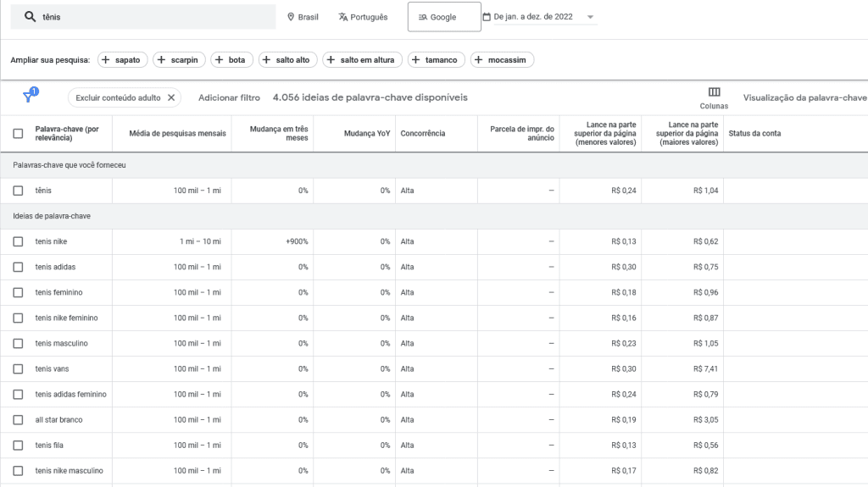Click the calendar icon by date range
Screen dimensions: 868x487
tap(487, 17)
